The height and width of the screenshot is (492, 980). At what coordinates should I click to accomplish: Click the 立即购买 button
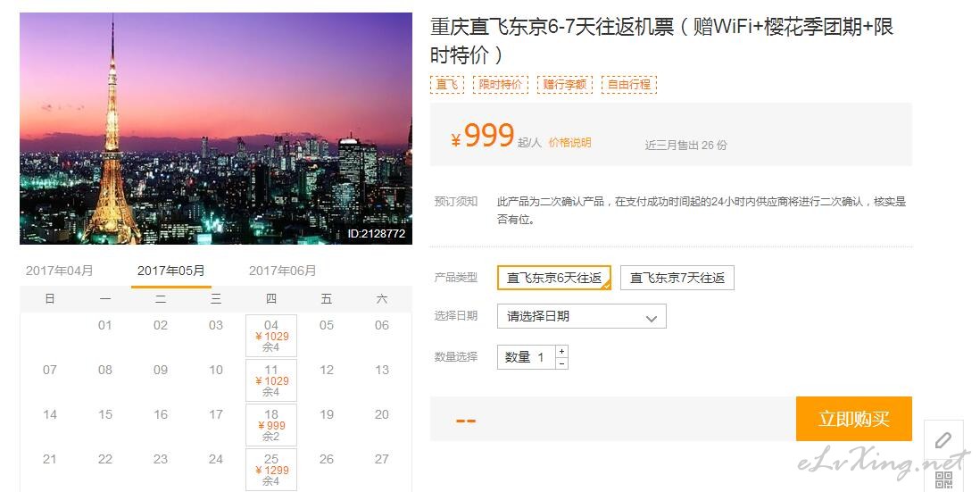[x=854, y=419]
